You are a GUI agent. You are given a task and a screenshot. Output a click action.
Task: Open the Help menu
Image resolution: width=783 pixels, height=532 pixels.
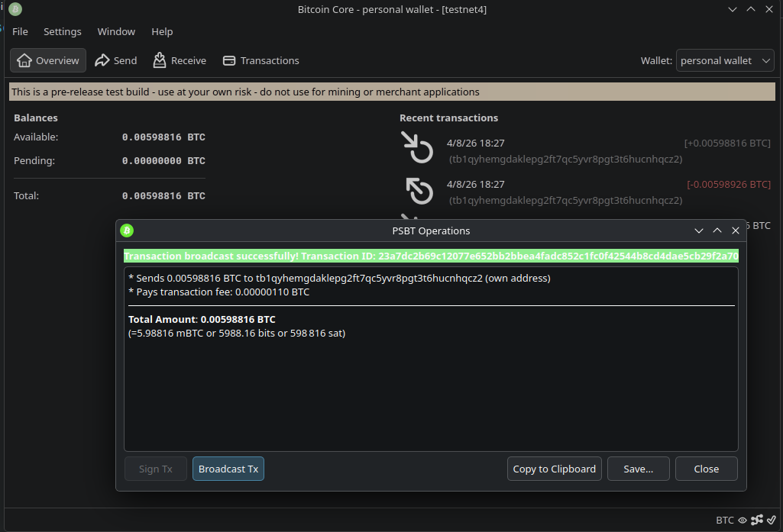(162, 31)
